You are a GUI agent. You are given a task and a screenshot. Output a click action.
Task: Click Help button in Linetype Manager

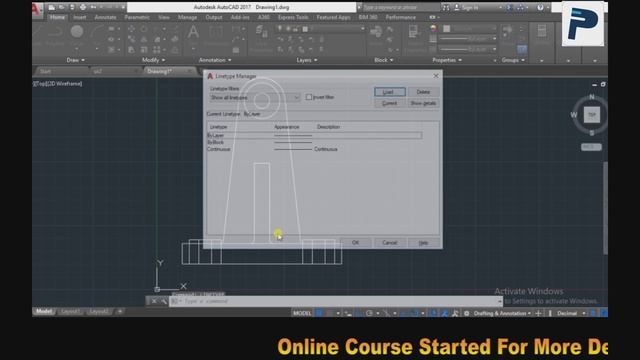[x=424, y=242]
